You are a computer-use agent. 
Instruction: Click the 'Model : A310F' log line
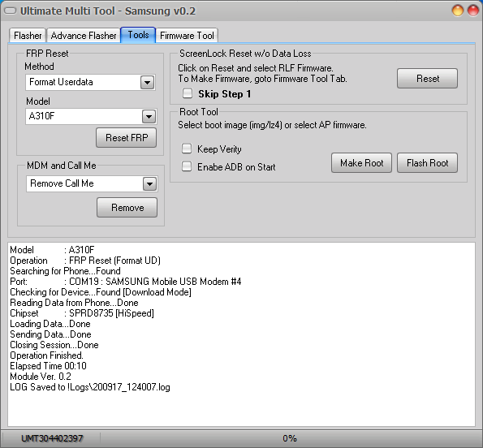coord(52,250)
